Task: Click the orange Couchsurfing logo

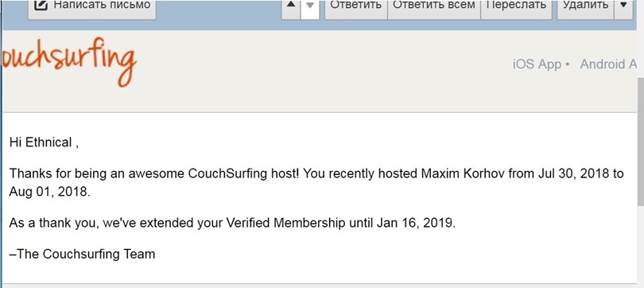Action: pos(68,61)
